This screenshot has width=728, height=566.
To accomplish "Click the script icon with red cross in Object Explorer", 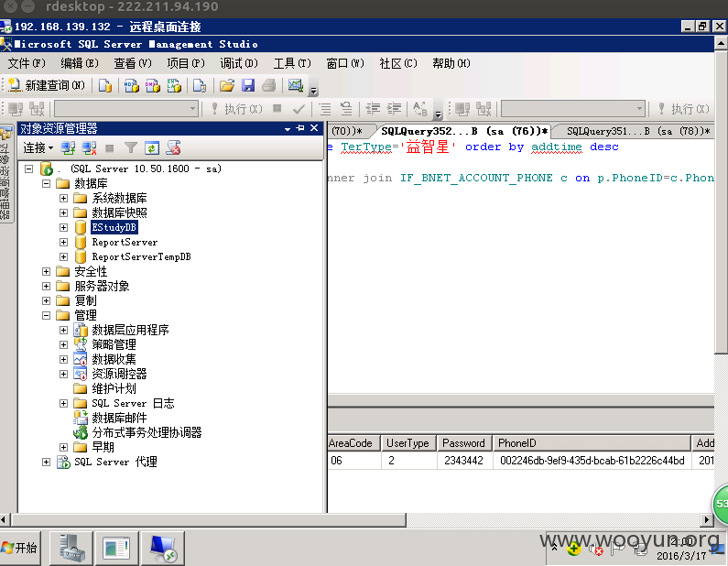I will click(x=174, y=148).
